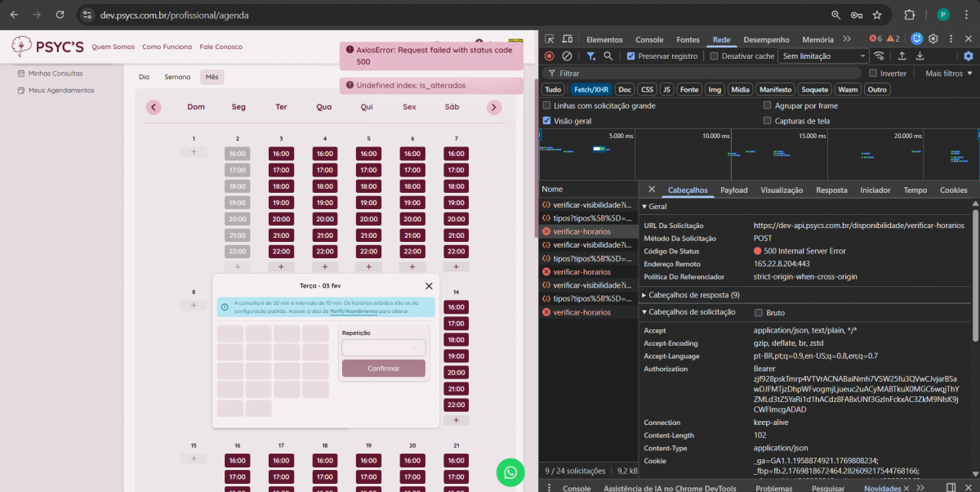This screenshot has width=980, height=492.
Task: Click the inspect element picker icon
Action: [550, 39]
